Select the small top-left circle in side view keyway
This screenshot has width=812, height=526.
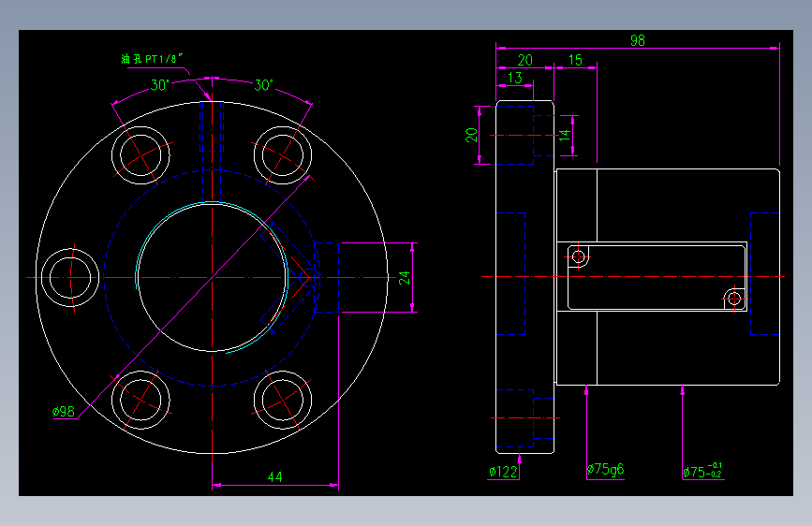point(579,256)
